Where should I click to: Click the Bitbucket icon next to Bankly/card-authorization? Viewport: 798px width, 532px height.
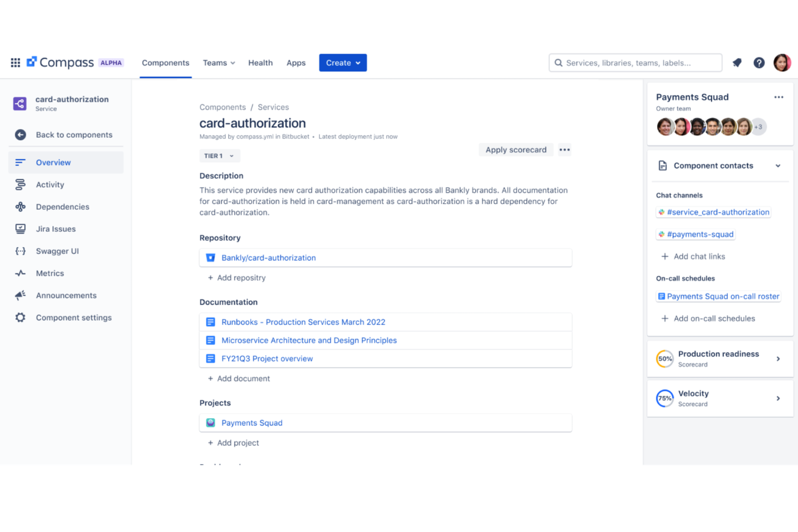(x=211, y=258)
